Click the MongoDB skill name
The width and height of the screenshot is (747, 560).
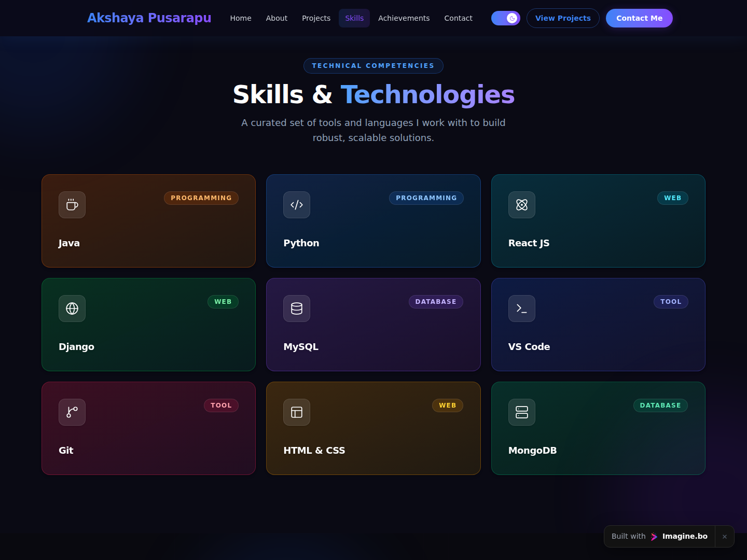(x=532, y=451)
